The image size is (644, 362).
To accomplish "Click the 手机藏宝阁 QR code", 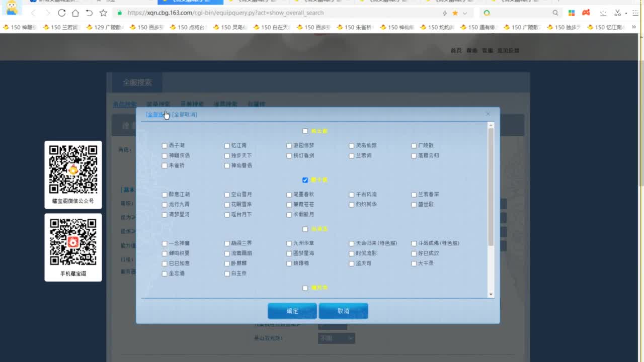I will coord(73,242).
